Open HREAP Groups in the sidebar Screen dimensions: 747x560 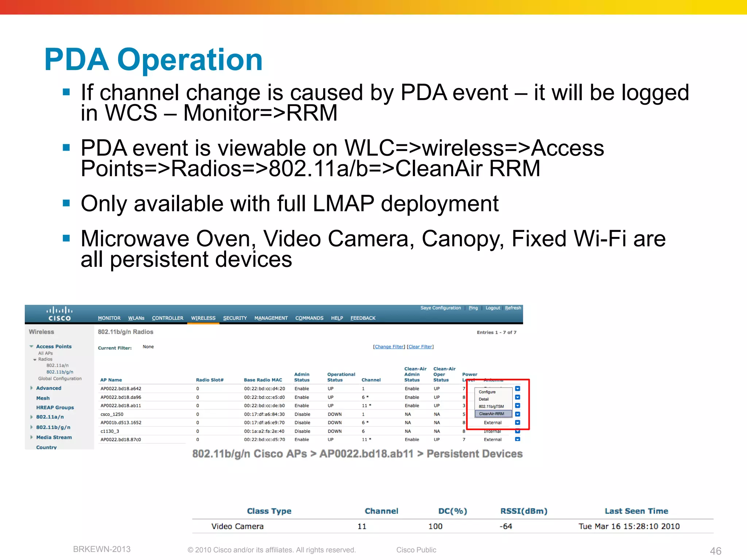(55, 408)
